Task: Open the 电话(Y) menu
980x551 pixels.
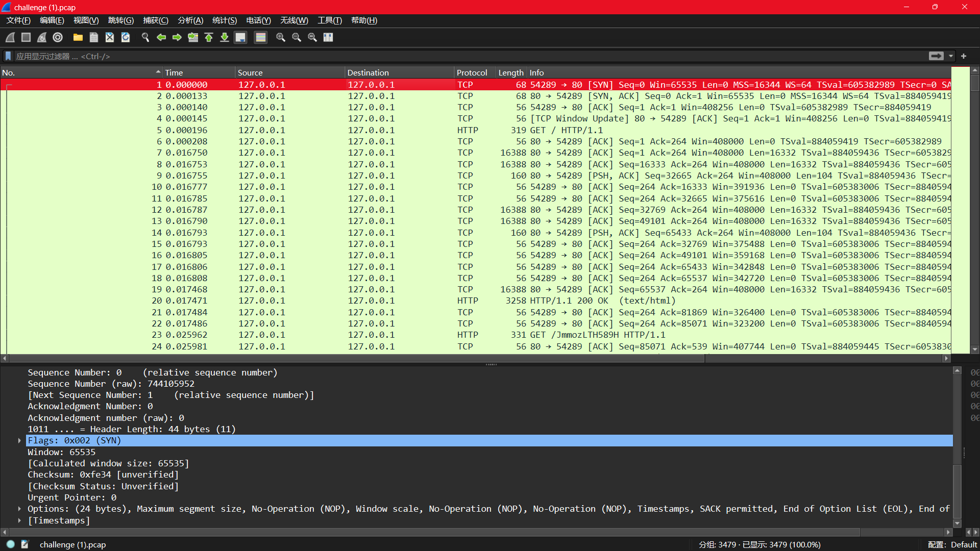Action: click(x=259, y=20)
